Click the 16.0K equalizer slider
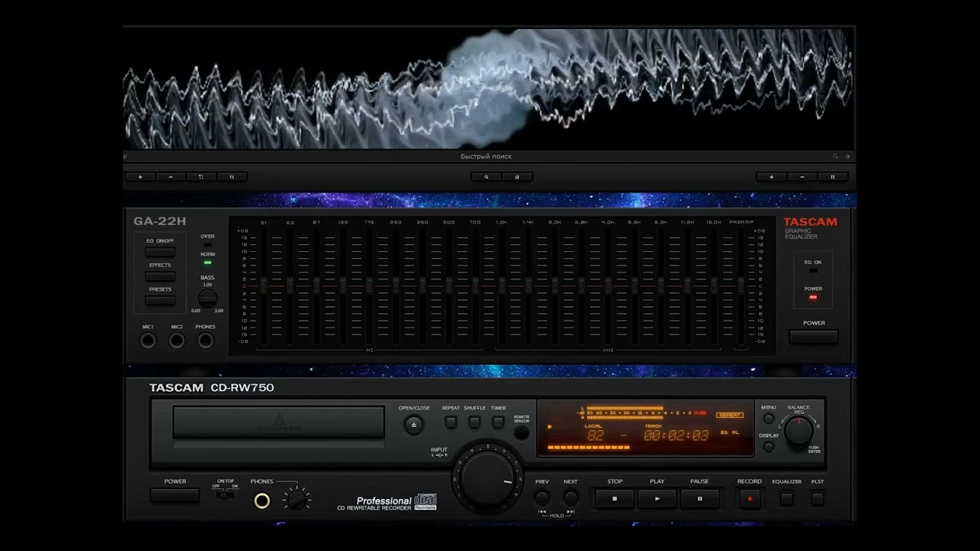This screenshot has height=551, width=980. pos(714,287)
